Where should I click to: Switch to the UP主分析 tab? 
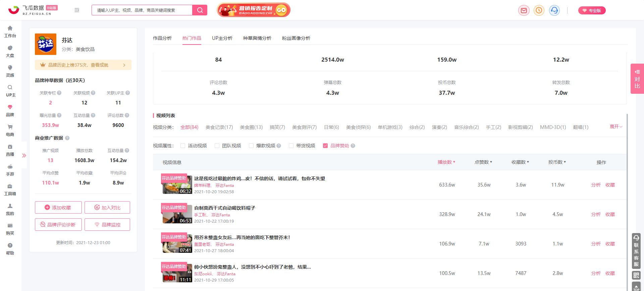pos(222,38)
